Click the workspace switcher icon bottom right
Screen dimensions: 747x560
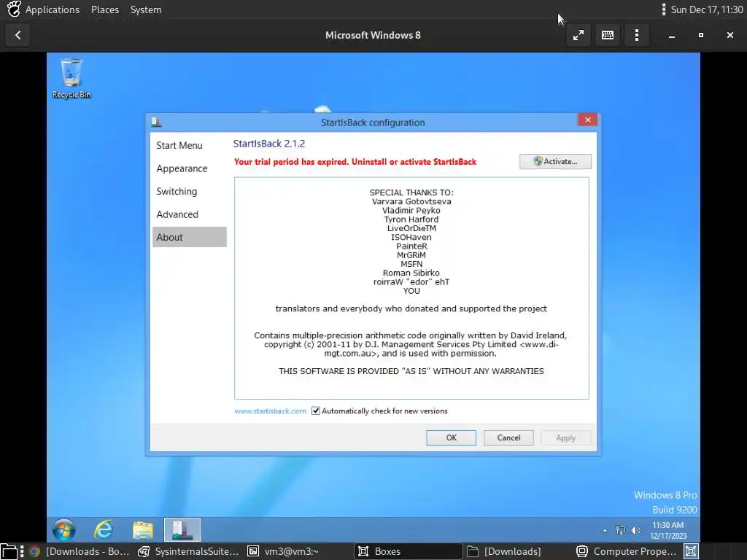pyautogui.click(x=691, y=551)
